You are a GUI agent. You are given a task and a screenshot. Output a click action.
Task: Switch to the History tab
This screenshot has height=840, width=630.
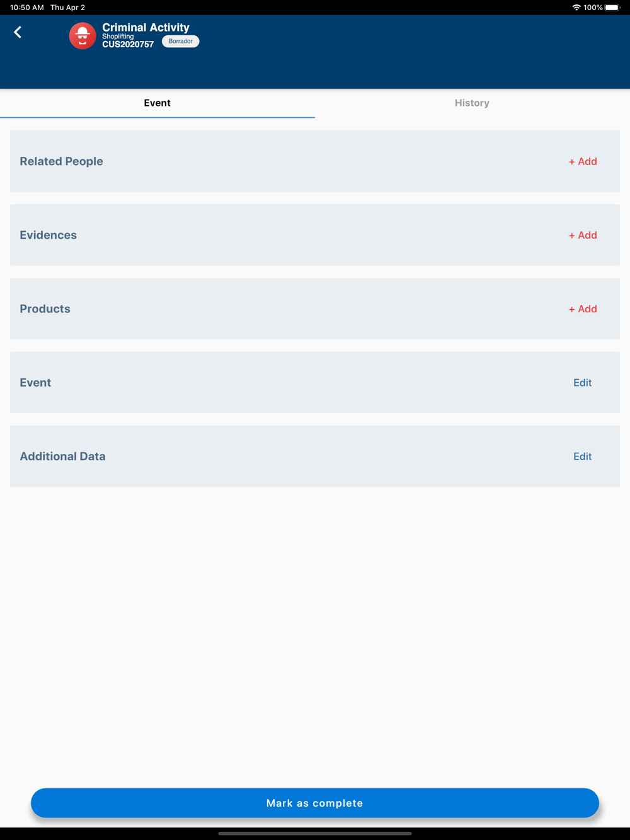pos(472,103)
